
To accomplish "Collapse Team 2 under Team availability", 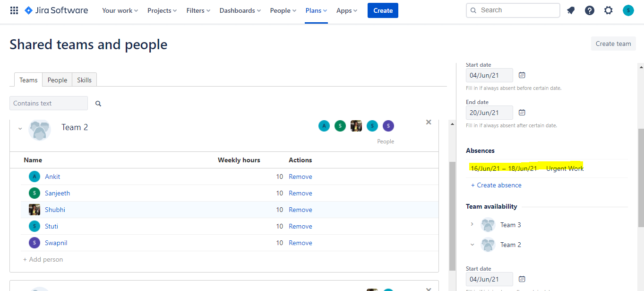I will tap(472, 245).
